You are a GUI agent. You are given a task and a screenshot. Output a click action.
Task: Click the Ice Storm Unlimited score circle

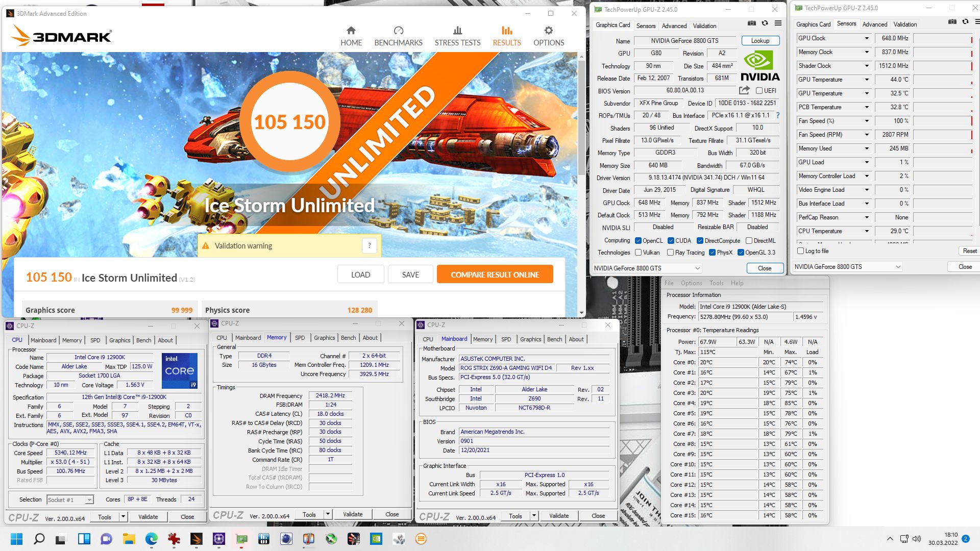click(x=290, y=122)
